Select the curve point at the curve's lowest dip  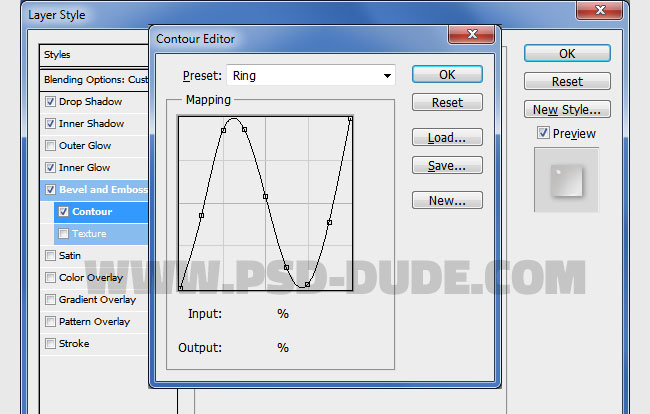307,284
